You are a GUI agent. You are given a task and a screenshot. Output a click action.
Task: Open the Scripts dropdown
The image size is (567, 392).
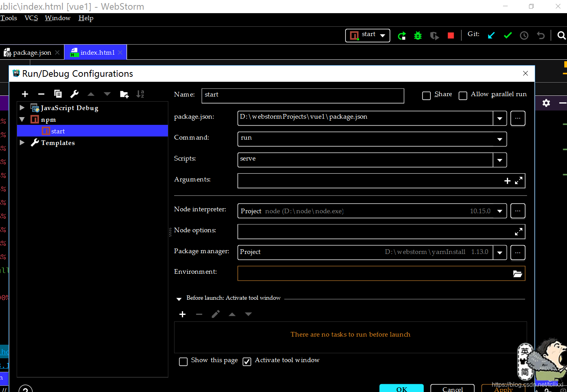click(x=500, y=160)
